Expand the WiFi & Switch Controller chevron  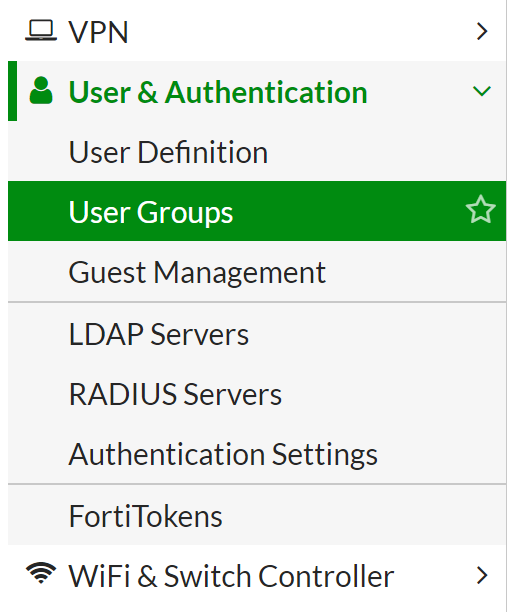coord(482,576)
